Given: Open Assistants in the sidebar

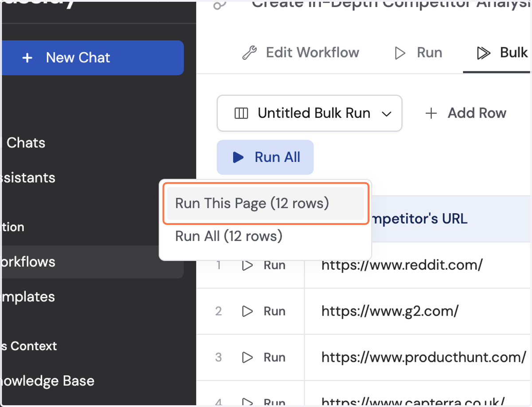Looking at the screenshot, I should 27,178.
